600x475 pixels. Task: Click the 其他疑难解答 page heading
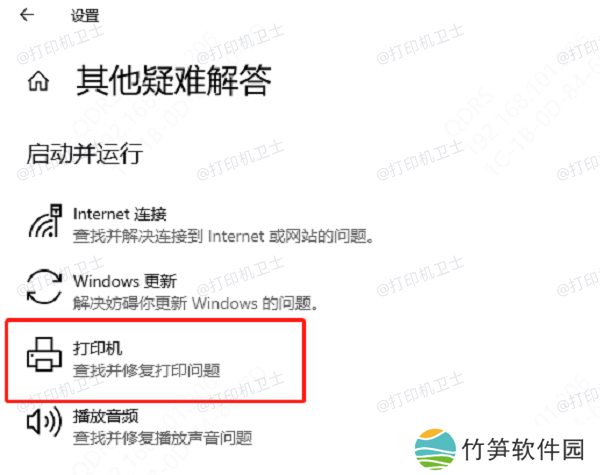(174, 80)
